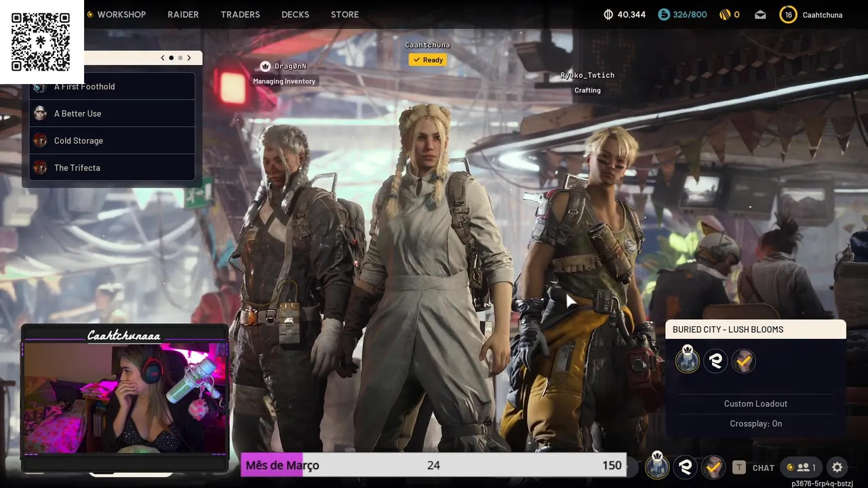Screen dimensions: 868x488
Task: Select the first quest page dot
Action: (171, 58)
